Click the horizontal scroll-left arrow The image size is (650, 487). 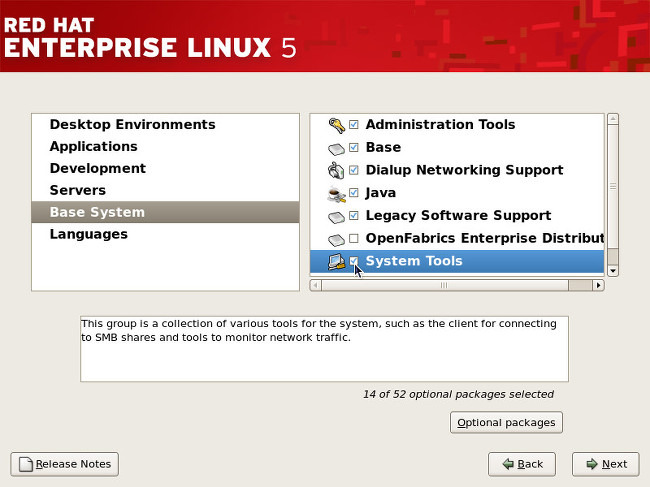point(315,285)
